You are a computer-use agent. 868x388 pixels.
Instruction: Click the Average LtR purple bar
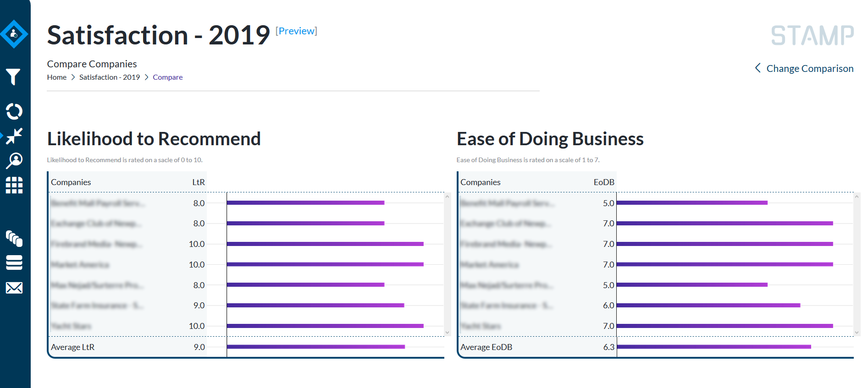315,347
